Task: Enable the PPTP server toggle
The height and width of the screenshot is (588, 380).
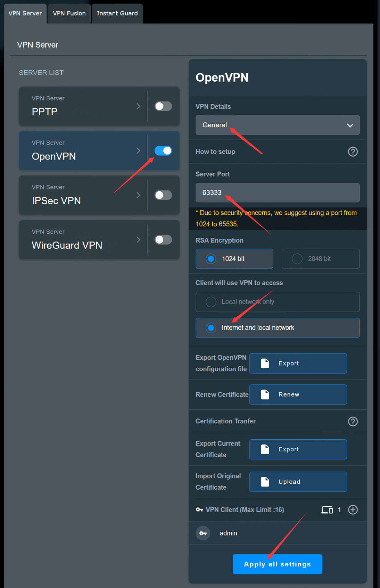Action: pyautogui.click(x=163, y=106)
